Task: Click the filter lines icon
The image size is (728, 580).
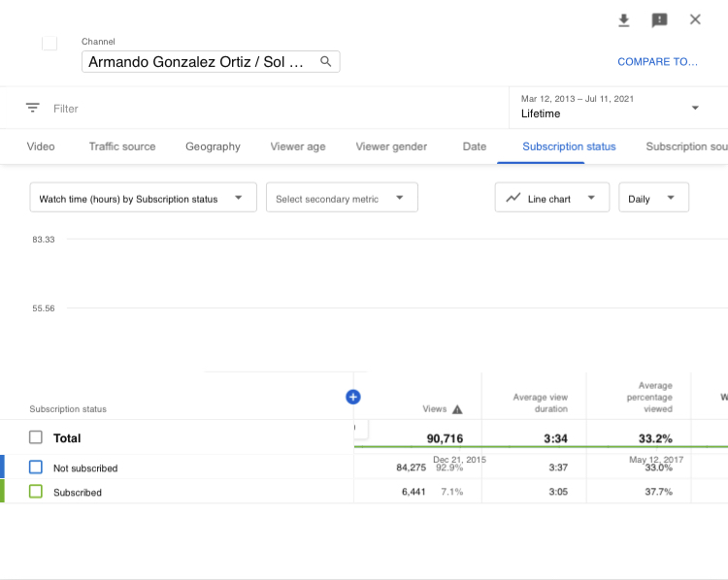Action: (x=33, y=109)
